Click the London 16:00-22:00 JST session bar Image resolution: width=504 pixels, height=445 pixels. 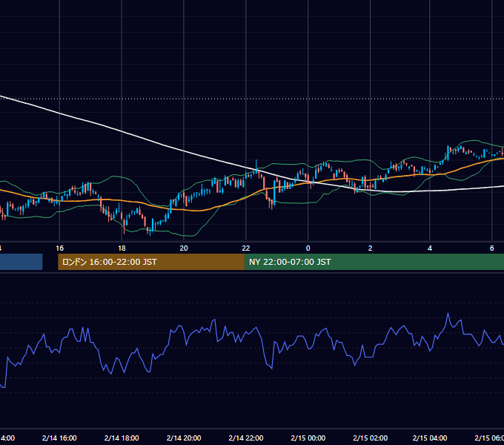pyautogui.click(x=151, y=262)
